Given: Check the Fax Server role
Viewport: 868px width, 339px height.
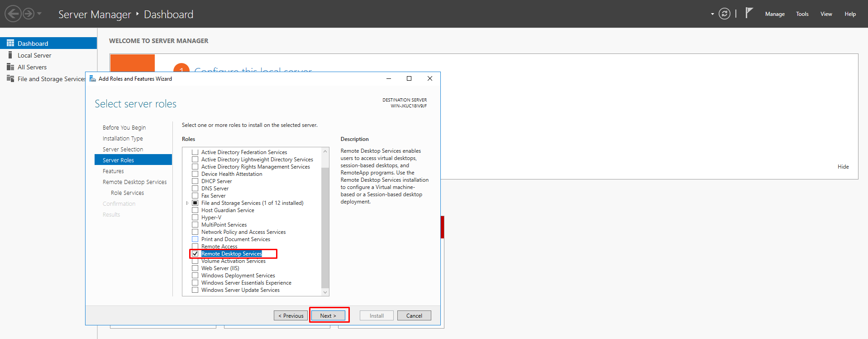Looking at the screenshot, I should (195, 196).
